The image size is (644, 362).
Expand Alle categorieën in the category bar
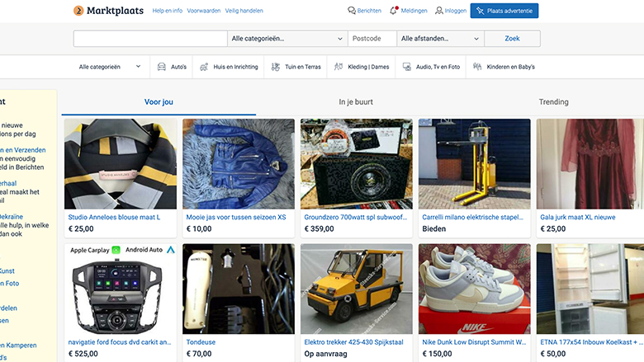coord(110,67)
